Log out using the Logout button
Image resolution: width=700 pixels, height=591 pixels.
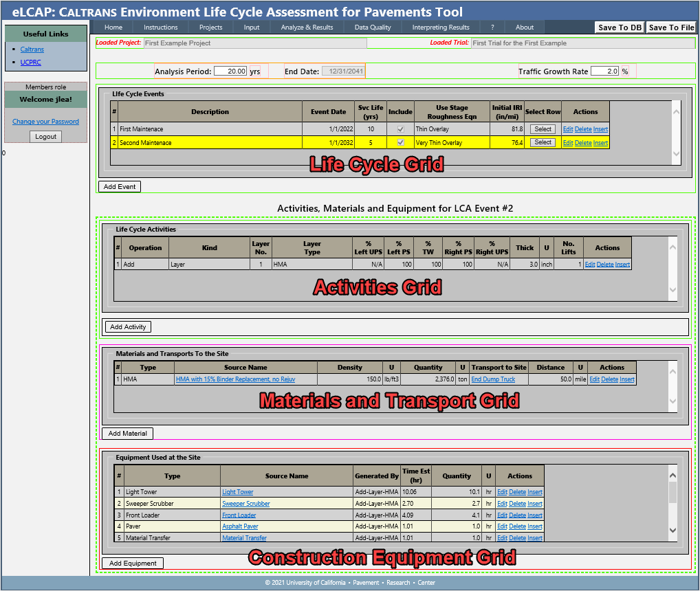click(x=46, y=137)
